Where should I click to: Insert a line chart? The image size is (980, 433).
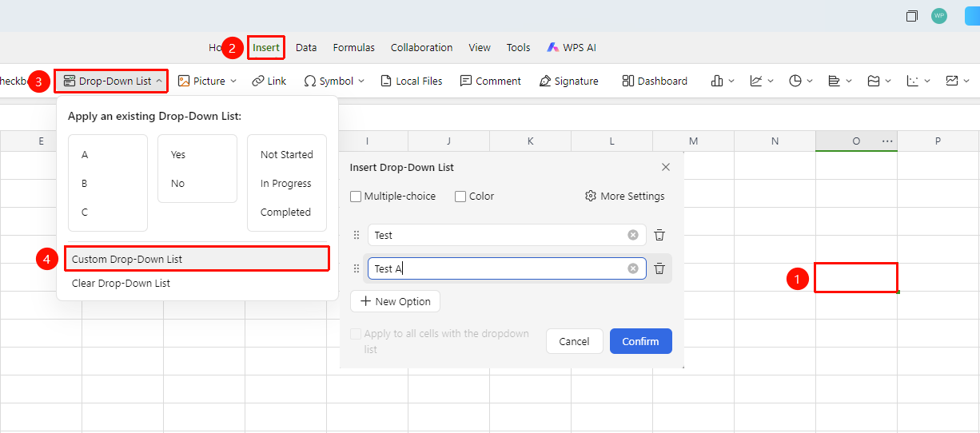click(x=756, y=81)
